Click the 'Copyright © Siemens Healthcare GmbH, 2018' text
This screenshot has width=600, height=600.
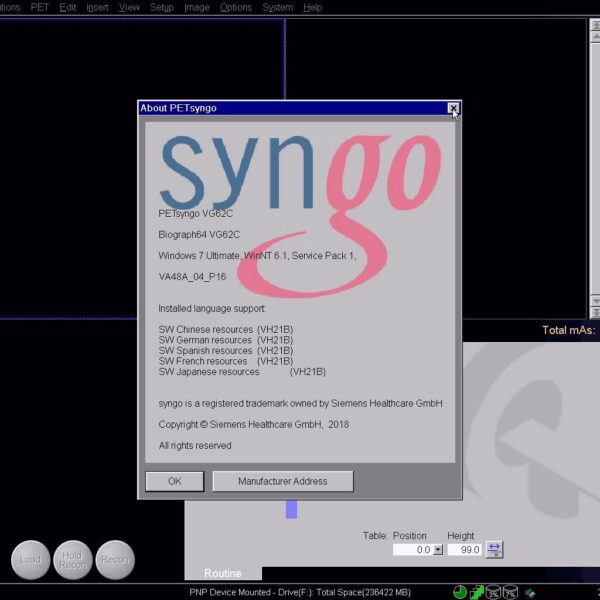point(254,424)
